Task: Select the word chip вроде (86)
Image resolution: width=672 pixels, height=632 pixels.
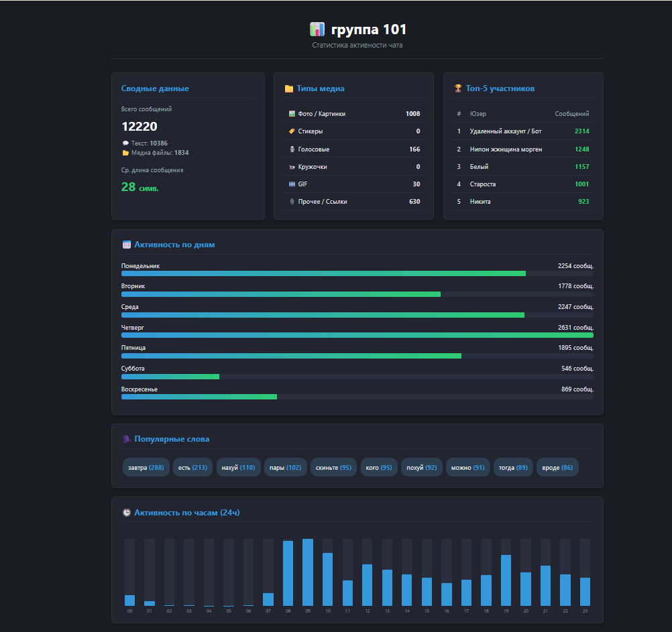Action: (557, 468)
